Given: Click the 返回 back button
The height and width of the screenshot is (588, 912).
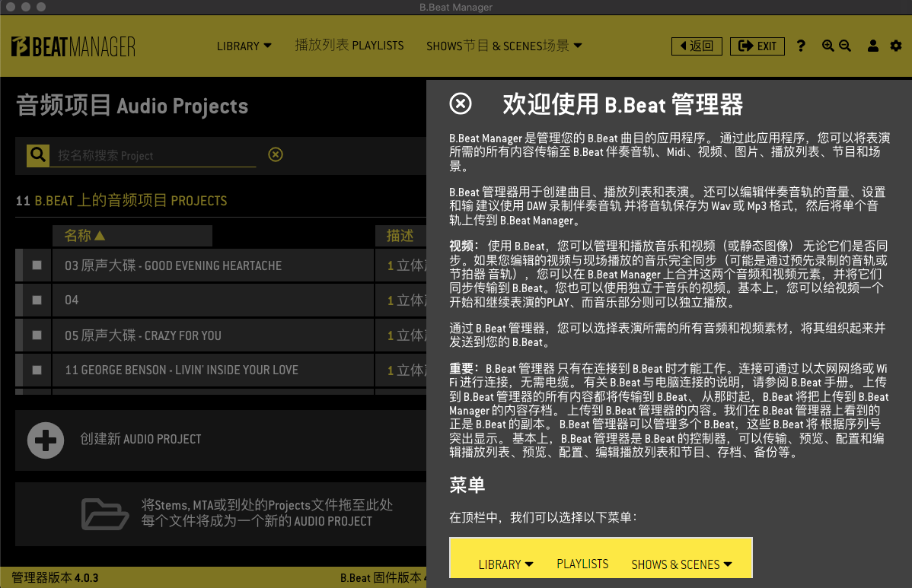Looking at the screenshot, I should pos(697,46).
